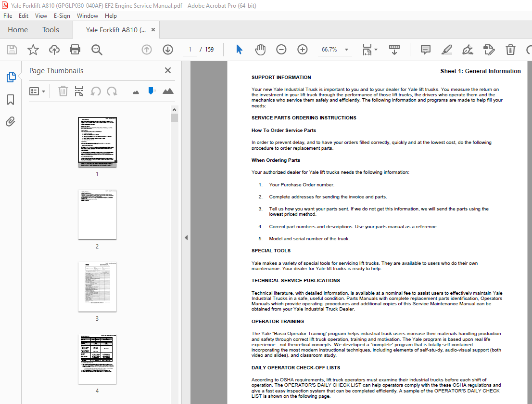The image size is (532, 404).
Task: Click 'How To Order Service Parts' subheading
Action: [284, 130]
